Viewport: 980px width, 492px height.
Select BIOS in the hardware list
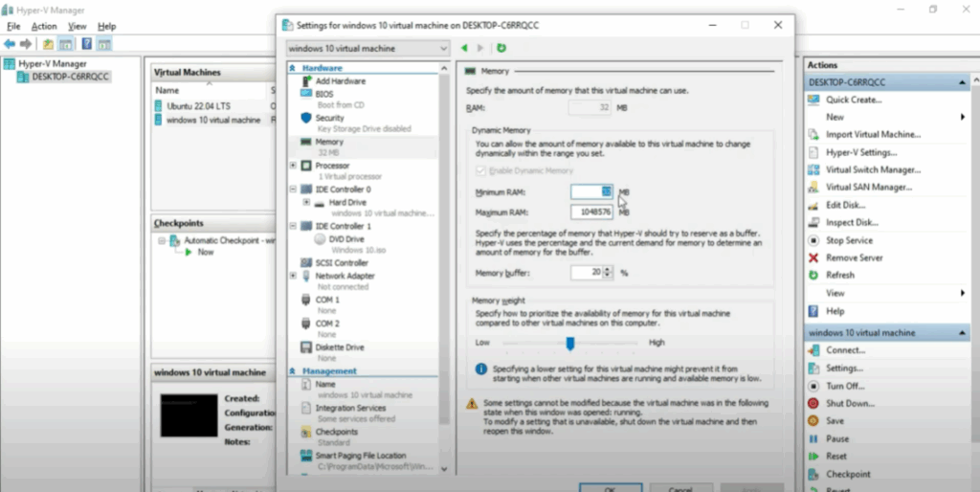pos(324,95)
